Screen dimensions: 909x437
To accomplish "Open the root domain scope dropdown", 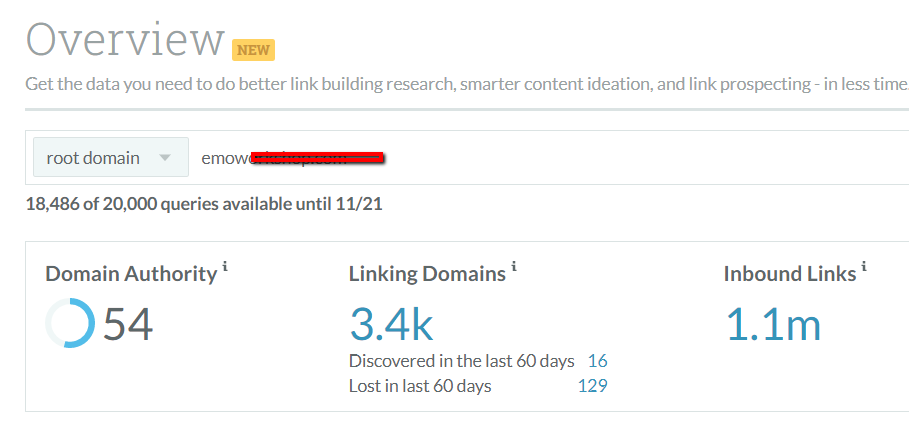I will coord(110,158).
